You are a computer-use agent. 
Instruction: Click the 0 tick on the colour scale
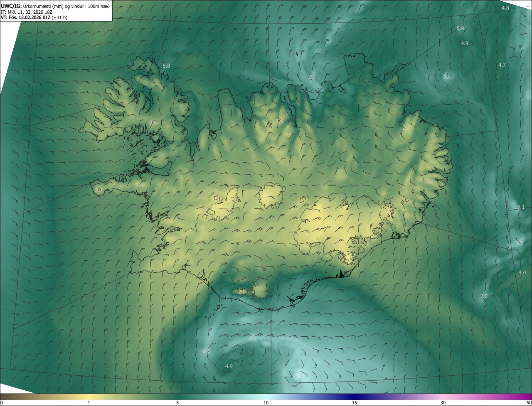tap(2, 403)
